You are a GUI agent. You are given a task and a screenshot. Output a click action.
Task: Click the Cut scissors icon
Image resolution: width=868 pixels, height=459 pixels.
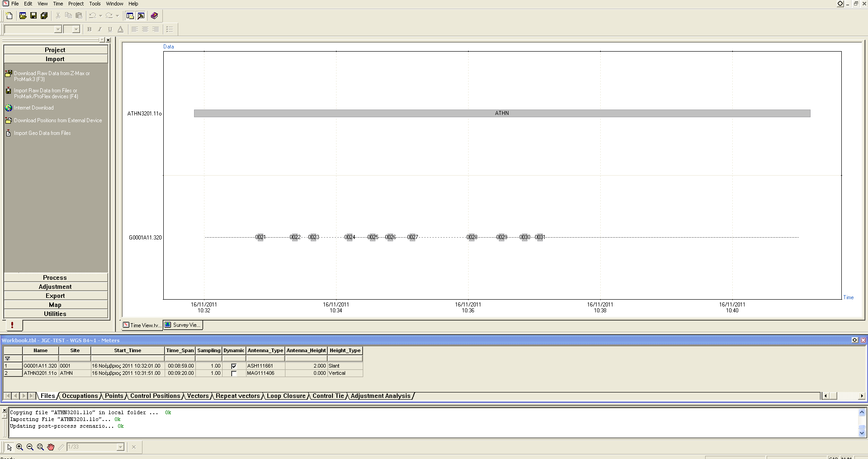(x=58, y=16)
